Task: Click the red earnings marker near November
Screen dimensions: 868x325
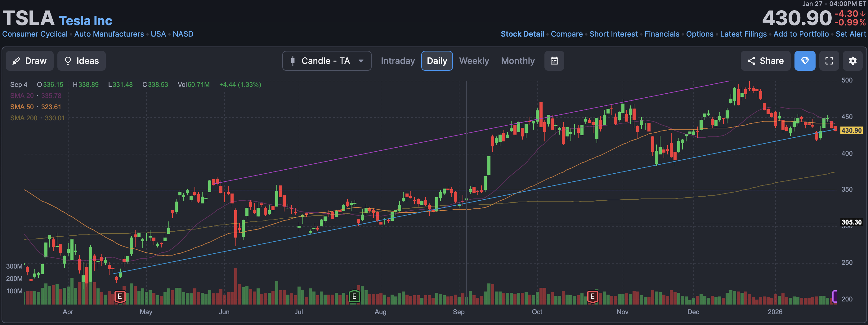Action: click(593, 296)
